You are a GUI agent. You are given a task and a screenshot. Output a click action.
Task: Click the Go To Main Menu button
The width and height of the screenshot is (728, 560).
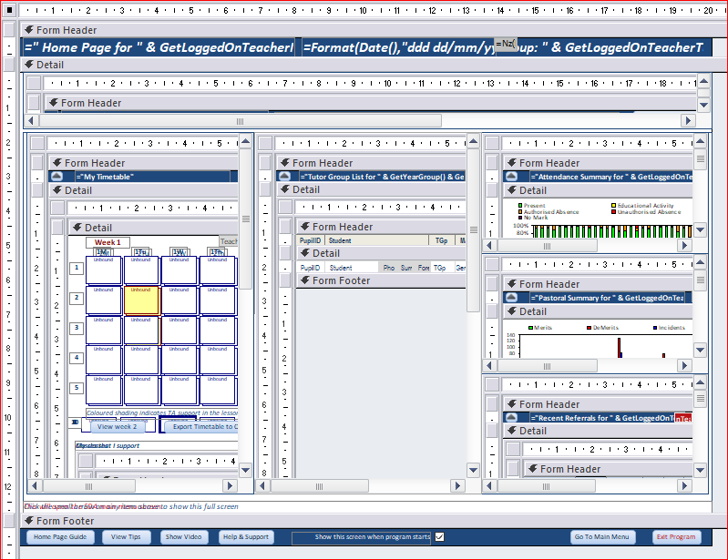(601, 537)
